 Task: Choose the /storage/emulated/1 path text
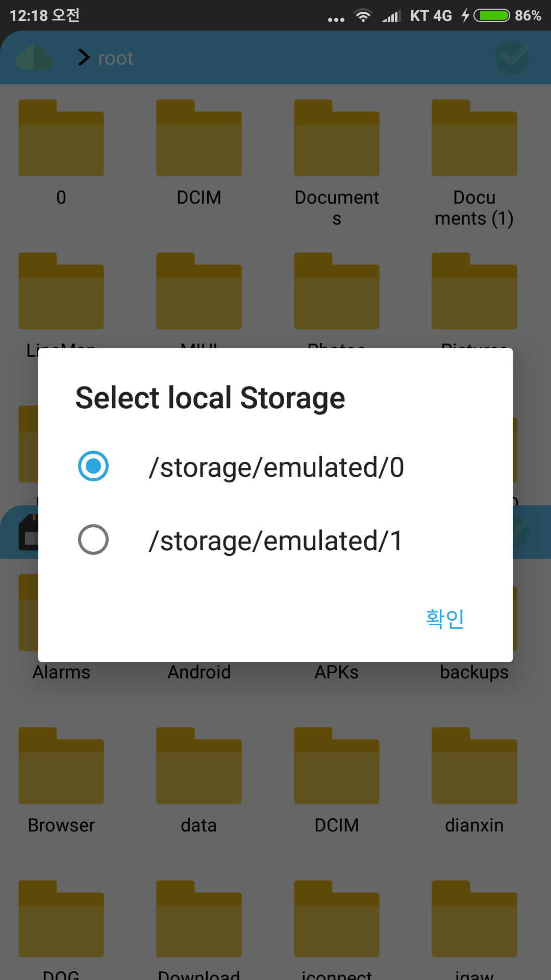click(275, 541)
